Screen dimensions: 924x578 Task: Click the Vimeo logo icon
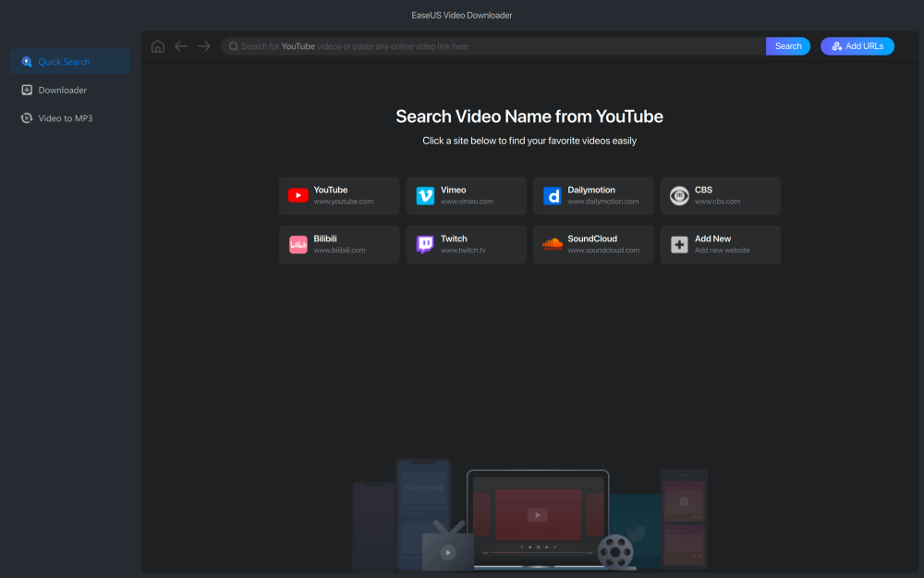pos(425,195)
